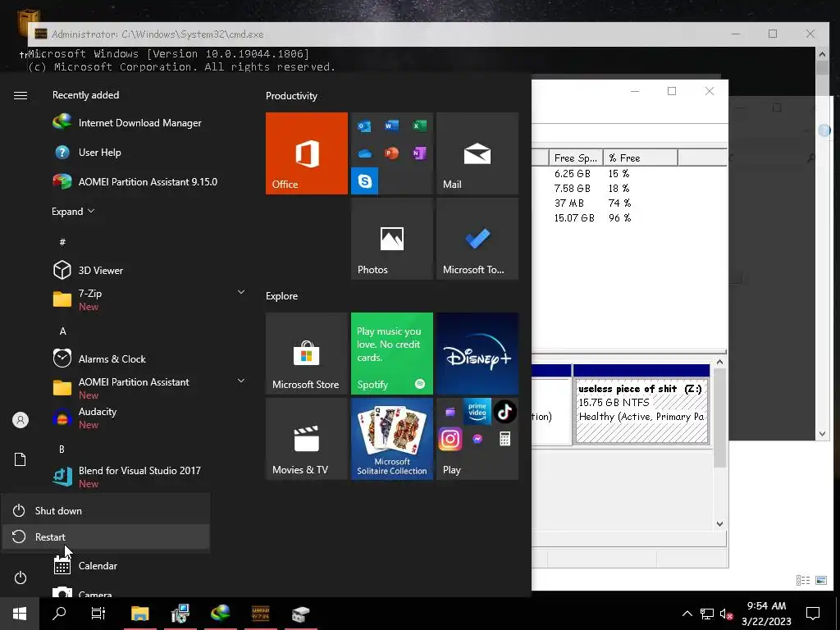Jump to the # app index header

[x=62, y=242]
